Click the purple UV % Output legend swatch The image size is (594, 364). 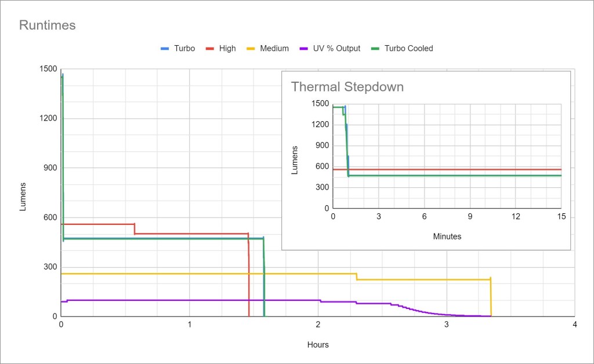click(x=302, y=49)
